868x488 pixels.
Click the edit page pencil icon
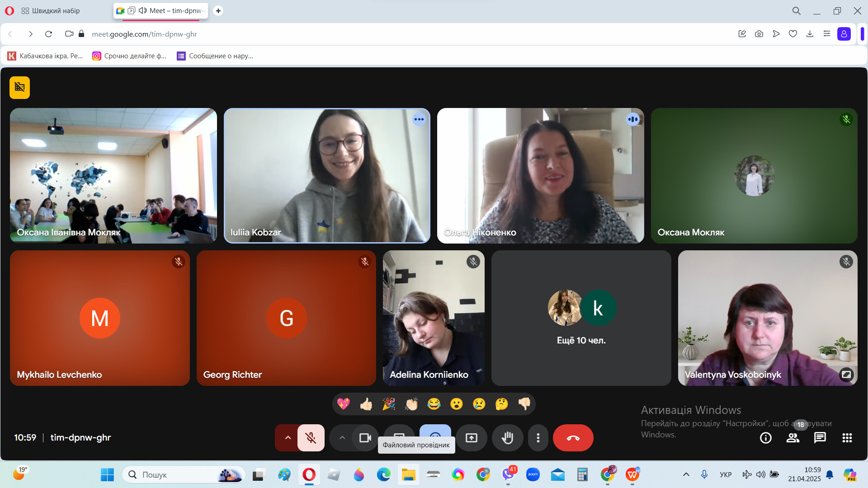click(x=742, y=34)
